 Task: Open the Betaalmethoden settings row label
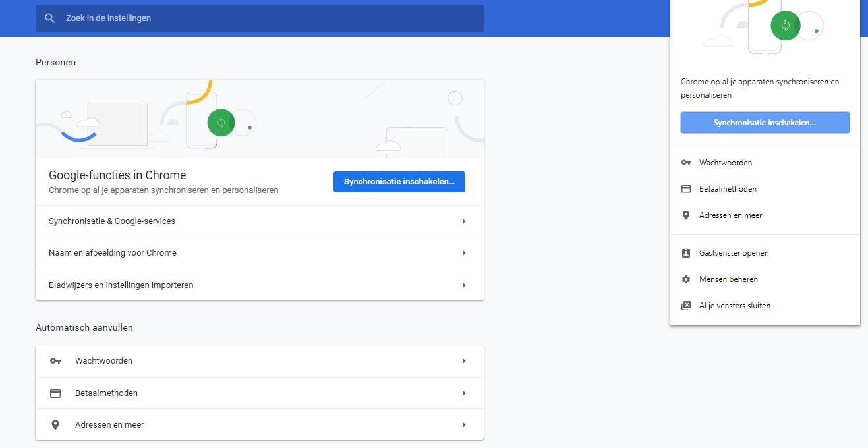[x=106, y=393]
